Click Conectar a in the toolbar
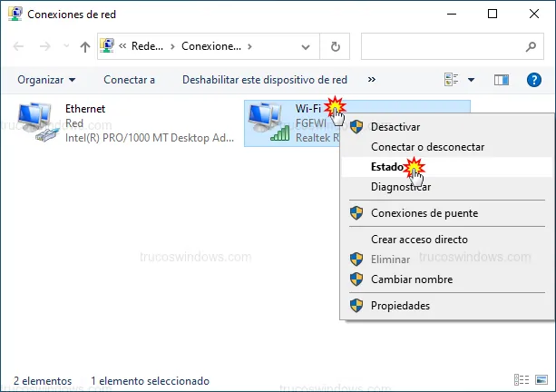 [x=129, y=80]
